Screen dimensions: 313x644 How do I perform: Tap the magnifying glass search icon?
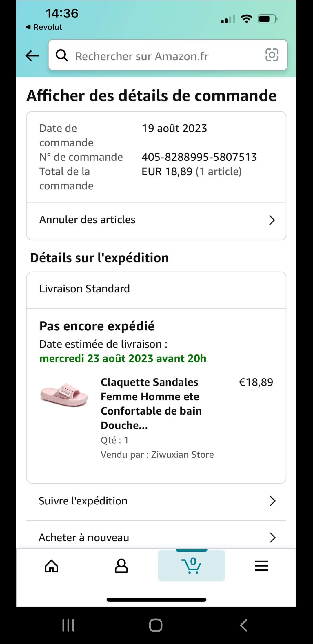point(62,55)
